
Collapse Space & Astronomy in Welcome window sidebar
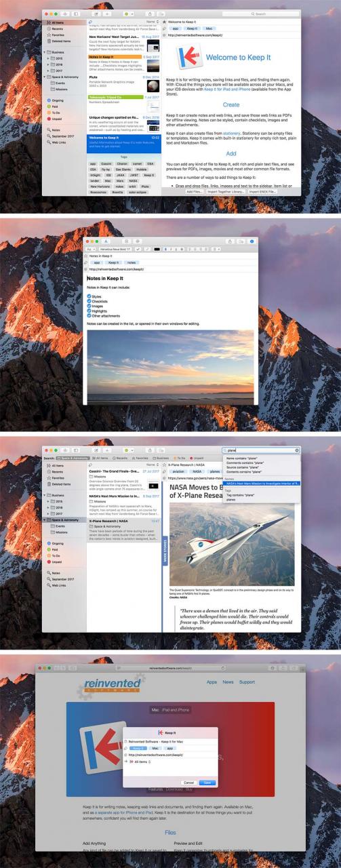tap(44, 77)
